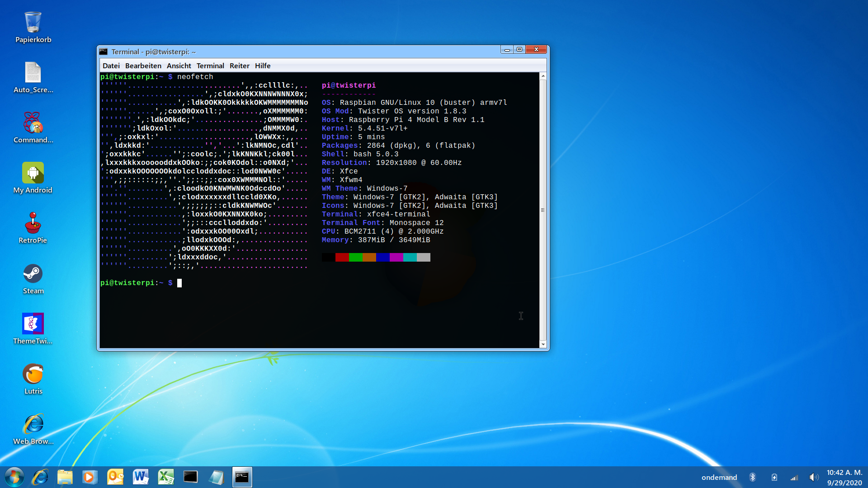Open ThemeTwi... desktop icon
Screen dimensions: 868x488
coord(33,328)
